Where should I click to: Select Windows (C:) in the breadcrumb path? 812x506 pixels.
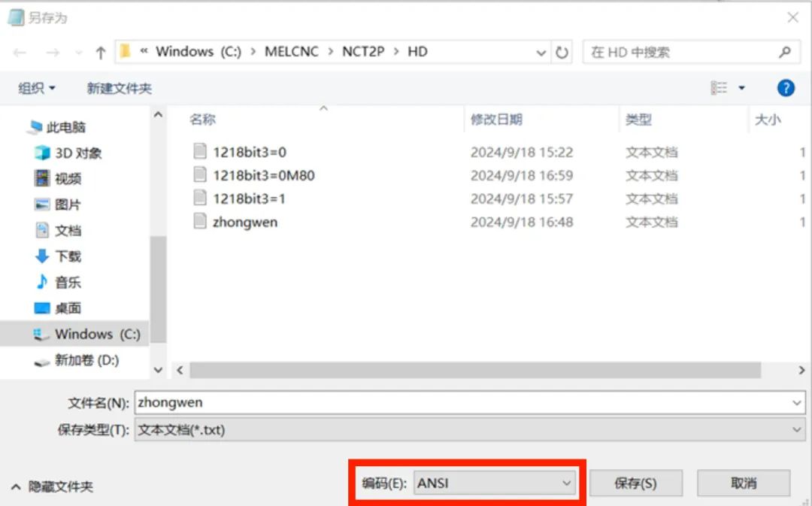pos(198,51)
